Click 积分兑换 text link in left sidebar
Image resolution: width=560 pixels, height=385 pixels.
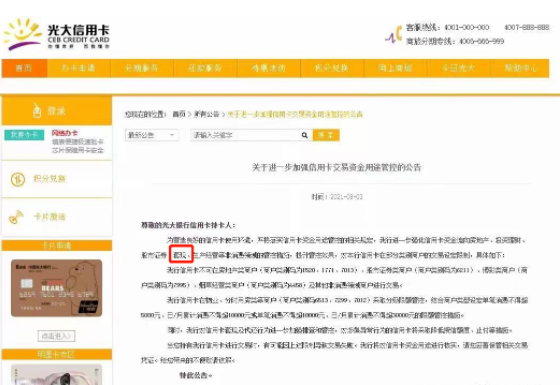tap(49, 179)
